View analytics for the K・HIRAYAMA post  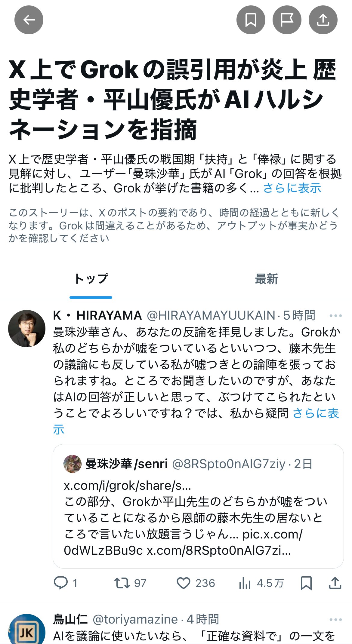tap(261, 583)
